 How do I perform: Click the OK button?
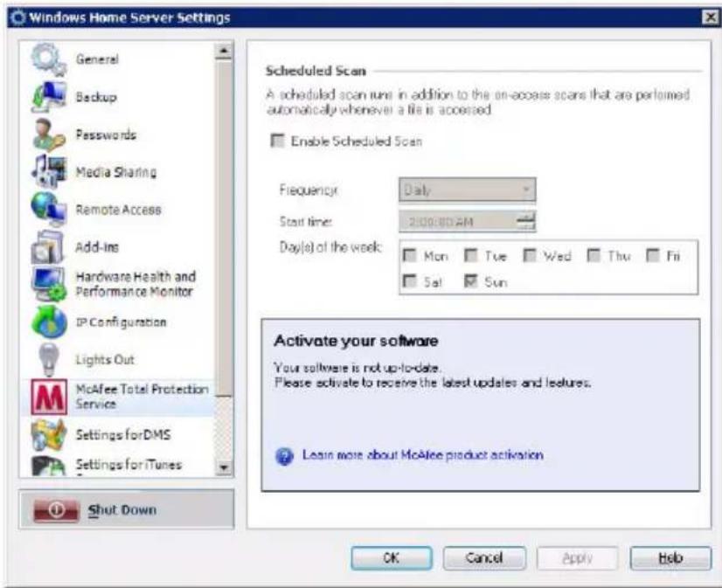point(392,558)
